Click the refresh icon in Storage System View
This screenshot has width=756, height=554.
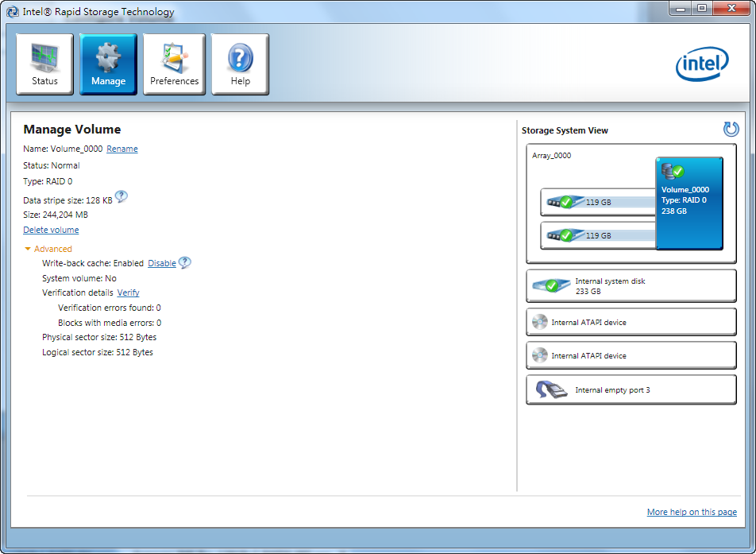click(731, 130)
